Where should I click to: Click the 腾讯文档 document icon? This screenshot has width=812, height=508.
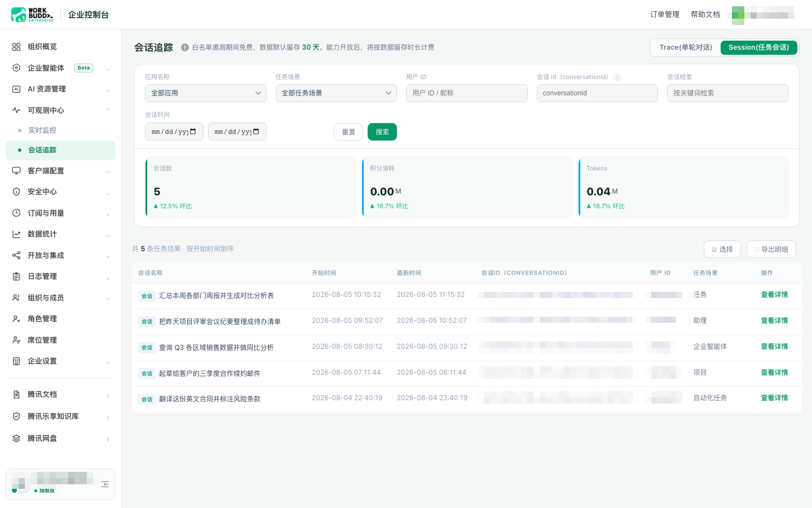pos(16,395)
